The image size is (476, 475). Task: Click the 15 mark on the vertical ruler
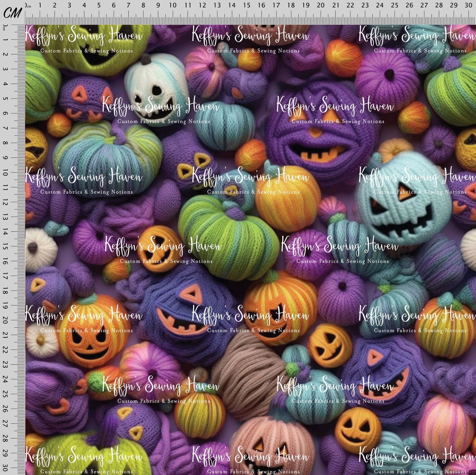pos(5,246)
